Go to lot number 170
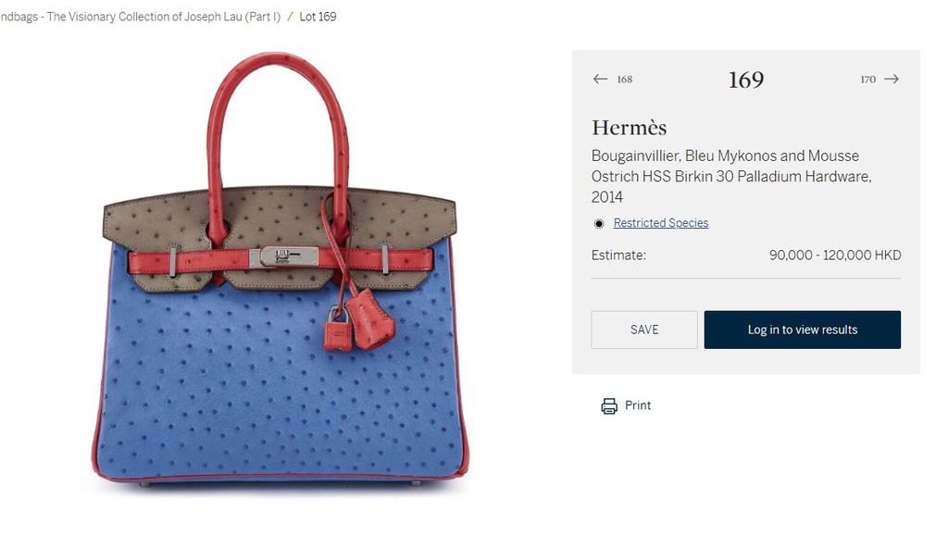 868,80
